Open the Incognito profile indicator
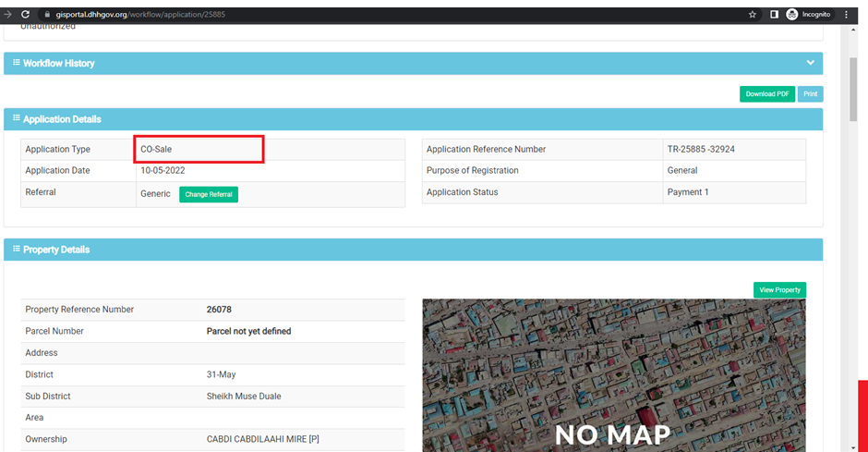Screen dimensions: 868x452 coord(809,15)
